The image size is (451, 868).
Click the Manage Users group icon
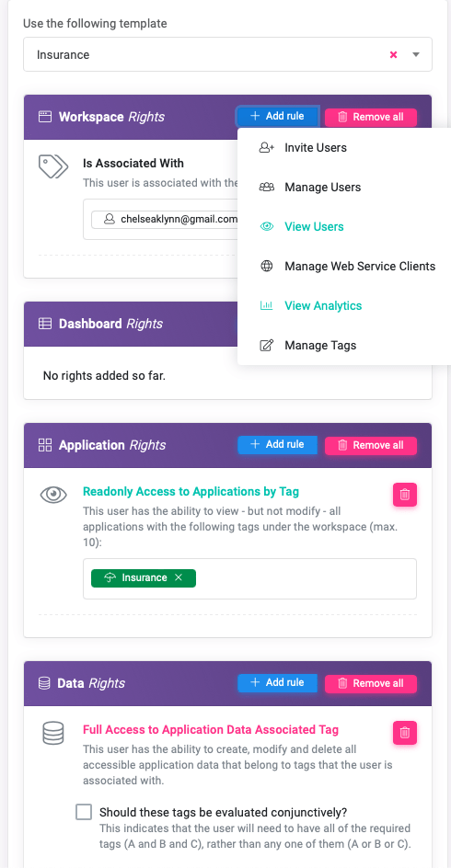pos(267,187)
